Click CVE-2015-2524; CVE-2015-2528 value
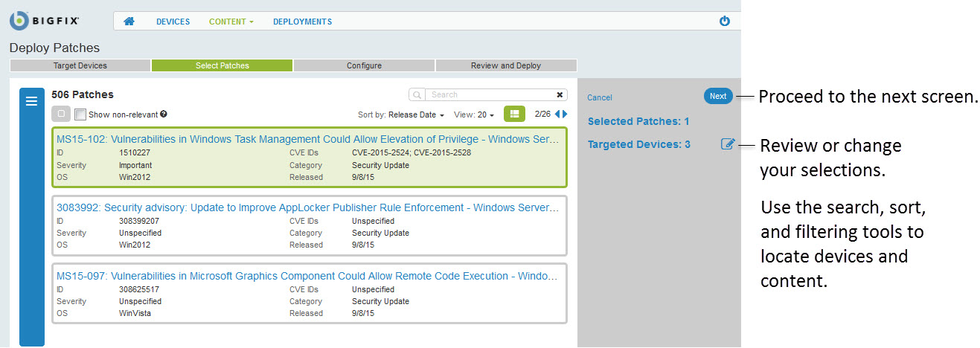This screenshot has height=348, width=980. click(411, 153)
